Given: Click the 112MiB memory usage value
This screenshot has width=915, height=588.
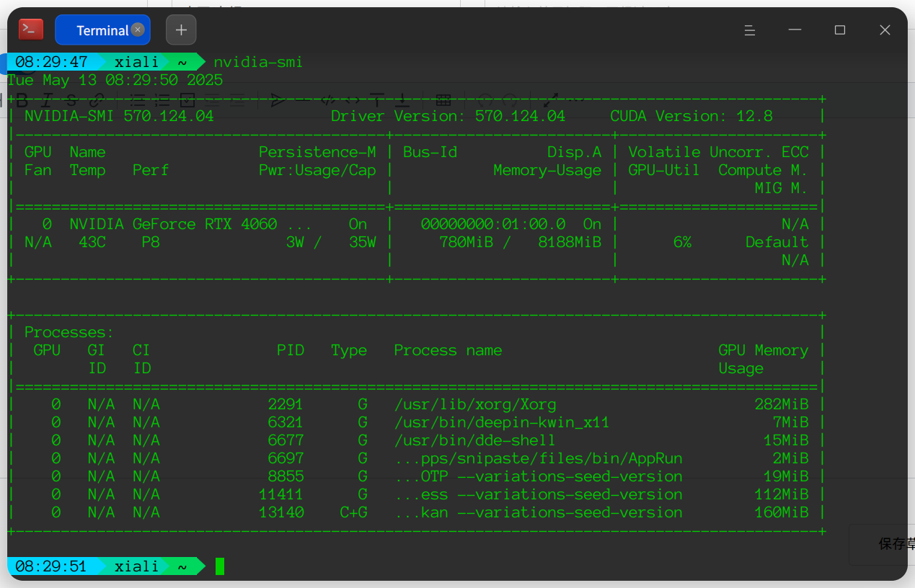Looking at the screenshot, I should coord(782,494).
